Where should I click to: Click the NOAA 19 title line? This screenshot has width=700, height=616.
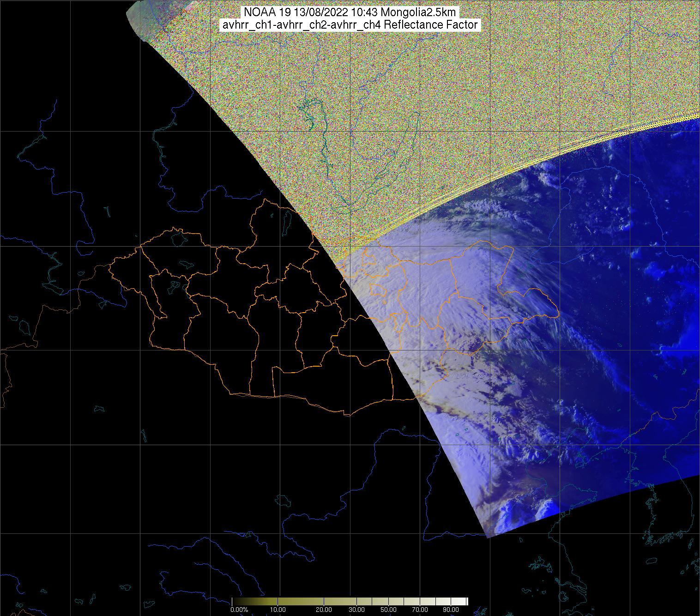click(x=350, y=12)
